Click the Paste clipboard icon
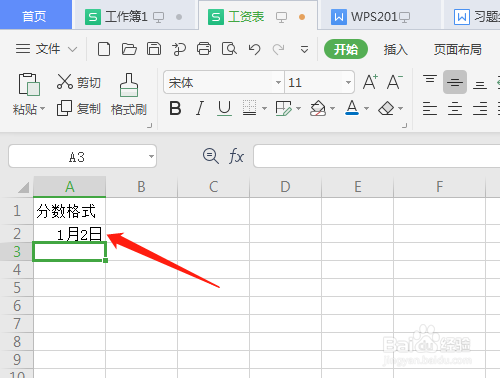This screenshot has width=500, height=378. pyautogui.click(x=29, y=84)
